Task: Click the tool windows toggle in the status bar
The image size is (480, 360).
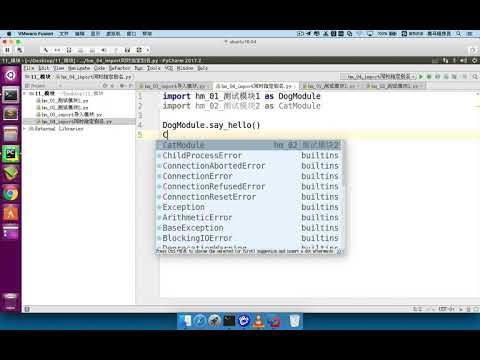Action: tap(27, 309)
